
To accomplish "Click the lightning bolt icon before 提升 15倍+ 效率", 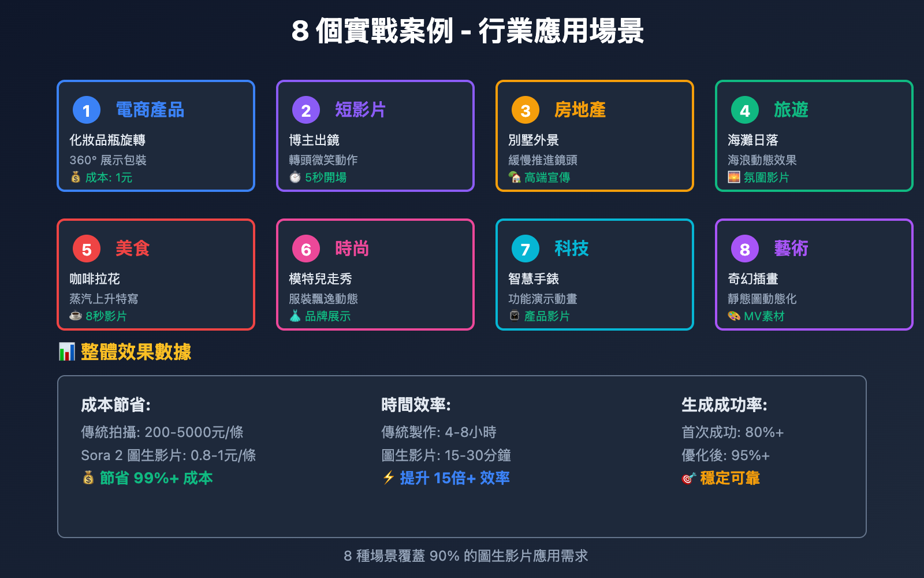I will [389, 478].
